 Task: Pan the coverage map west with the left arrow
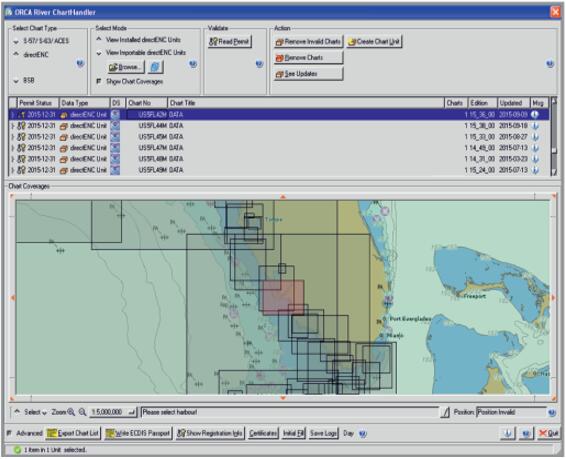pyautogui.click(x=13, y=298)
